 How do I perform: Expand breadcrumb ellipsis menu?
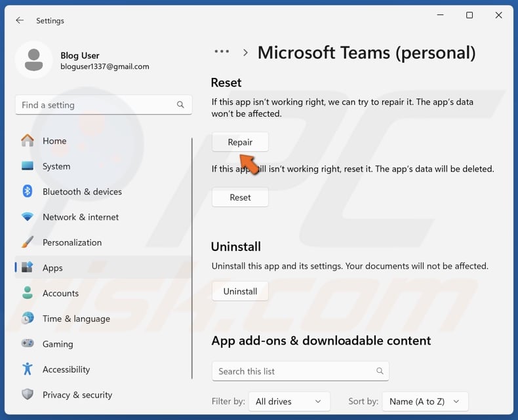tap(222, 52)
